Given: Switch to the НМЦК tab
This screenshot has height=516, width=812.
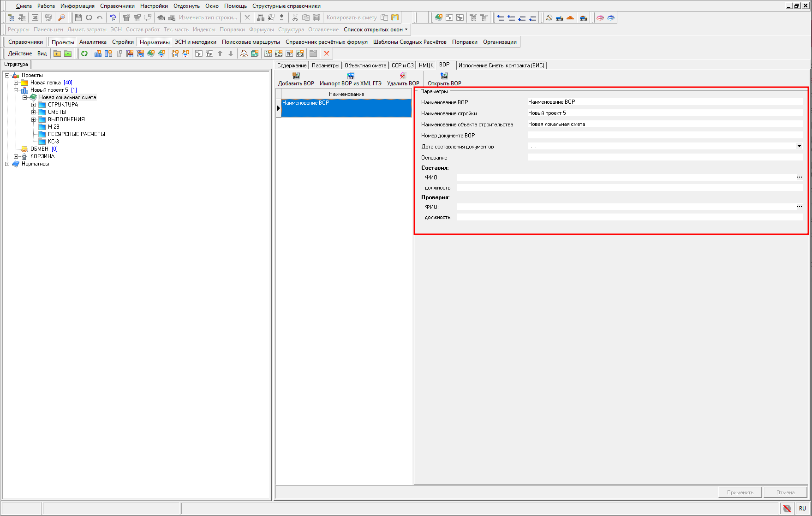Looking at the screenshot, I should (x=426, y=65).
